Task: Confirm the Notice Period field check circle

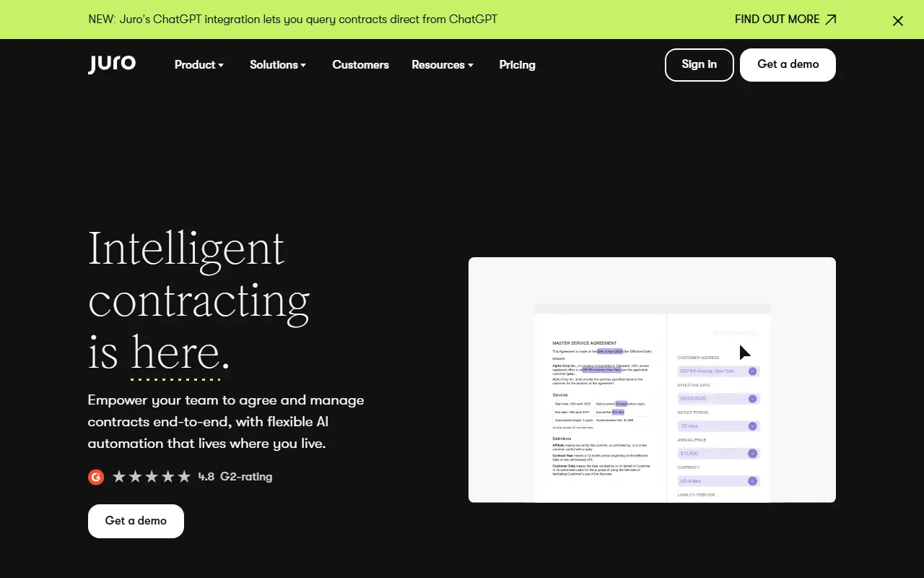Action: (x=751, y=426)
